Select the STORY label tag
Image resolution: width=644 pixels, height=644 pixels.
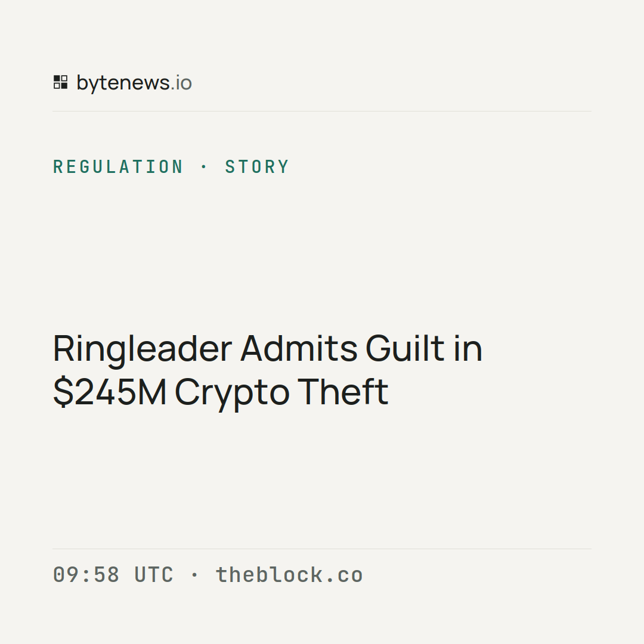point(257,167)
